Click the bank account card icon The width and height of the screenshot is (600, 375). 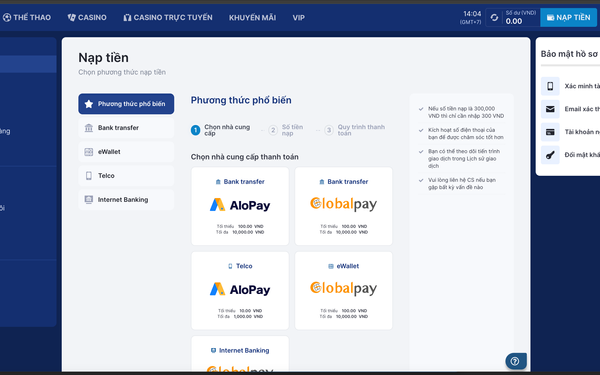click(x=550, y=132)
